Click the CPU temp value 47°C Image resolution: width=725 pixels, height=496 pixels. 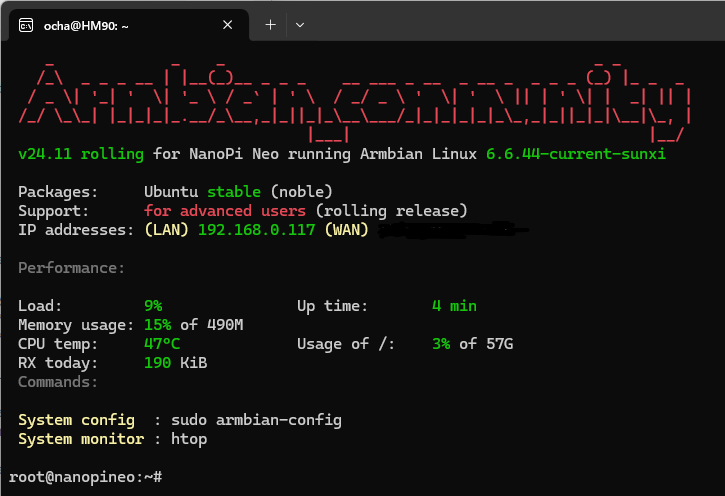click(162, 344)
